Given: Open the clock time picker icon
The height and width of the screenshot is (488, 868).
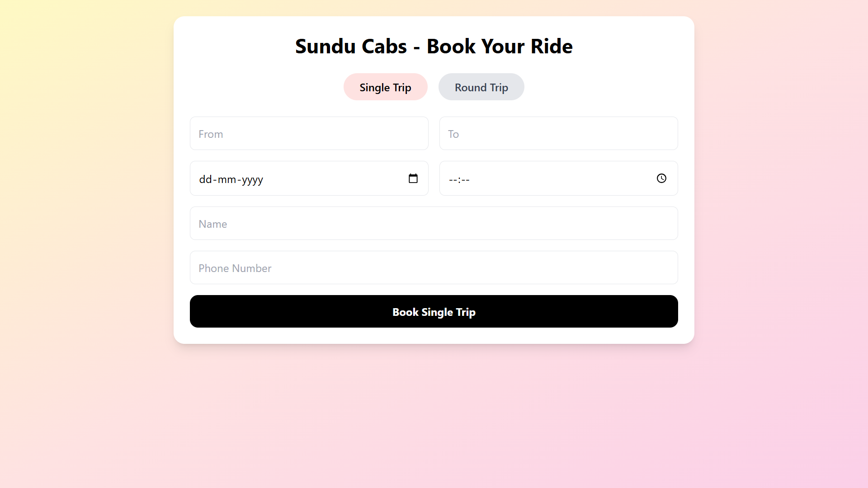Looking at the screenshot, I should tap(661, 178).
